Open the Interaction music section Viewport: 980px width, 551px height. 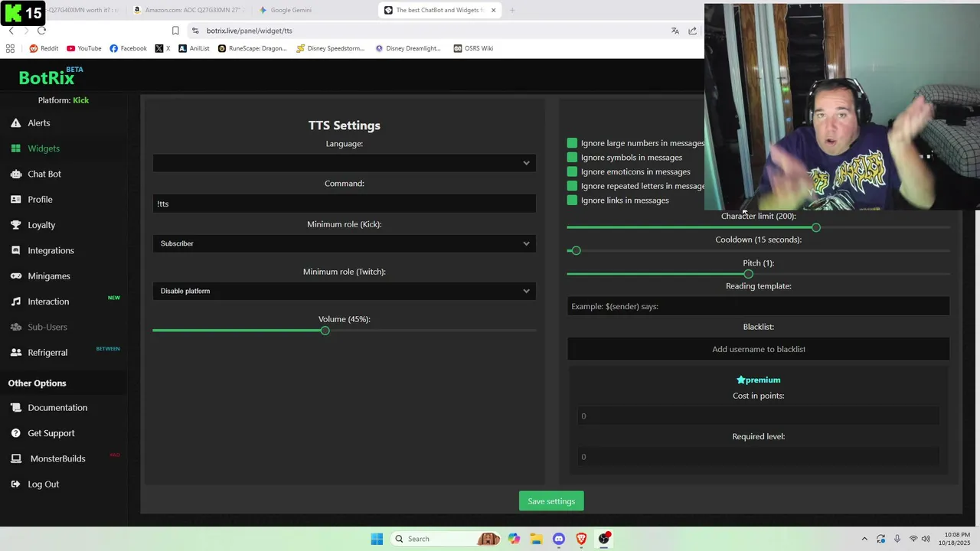tap(48, 302)
